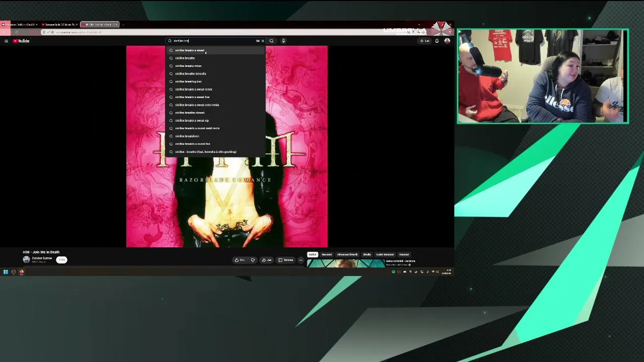Reload the page in browser toolbar
Viewport: 644px width, 362px height.
(17, 32)
